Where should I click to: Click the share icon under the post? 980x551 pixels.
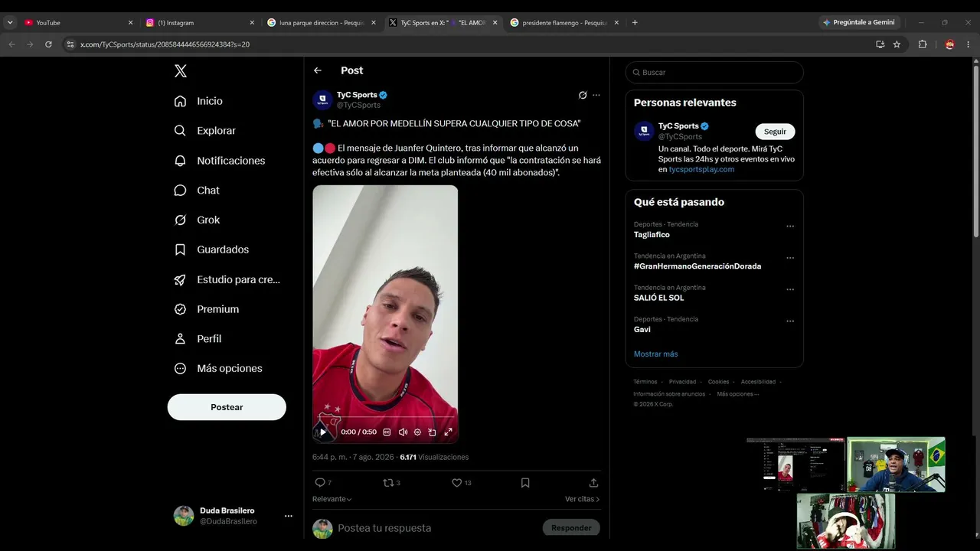[x=593, y=483]
